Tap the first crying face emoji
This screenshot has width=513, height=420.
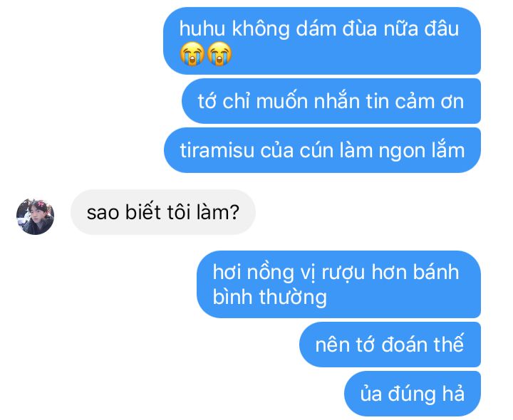192,54
